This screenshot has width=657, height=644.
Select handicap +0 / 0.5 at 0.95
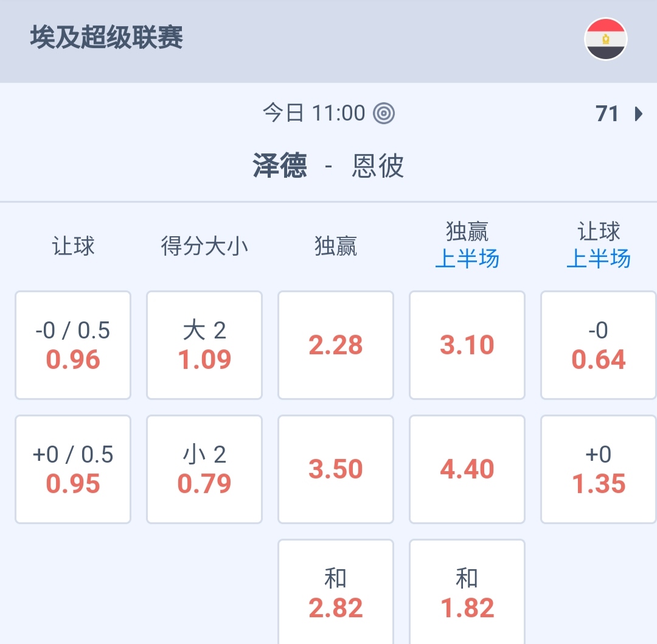(73, 469)
